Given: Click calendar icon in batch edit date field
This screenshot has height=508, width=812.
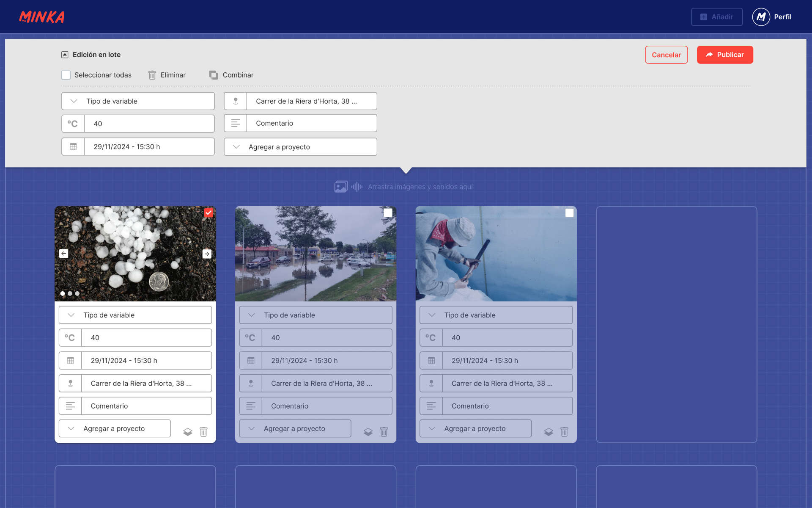Looking at the screenshot, I should pyautogui.click(x=73, y=146).
